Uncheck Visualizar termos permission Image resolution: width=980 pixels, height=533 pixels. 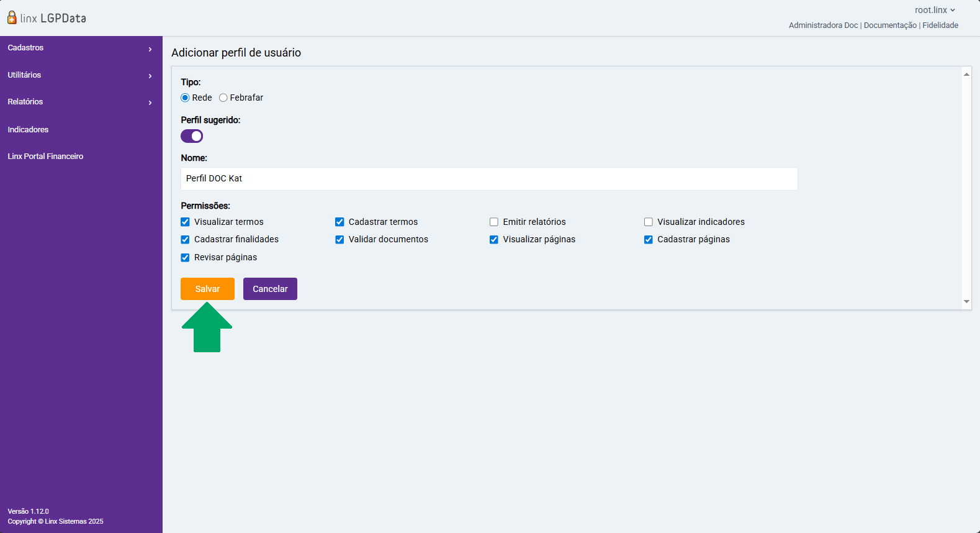185,222
